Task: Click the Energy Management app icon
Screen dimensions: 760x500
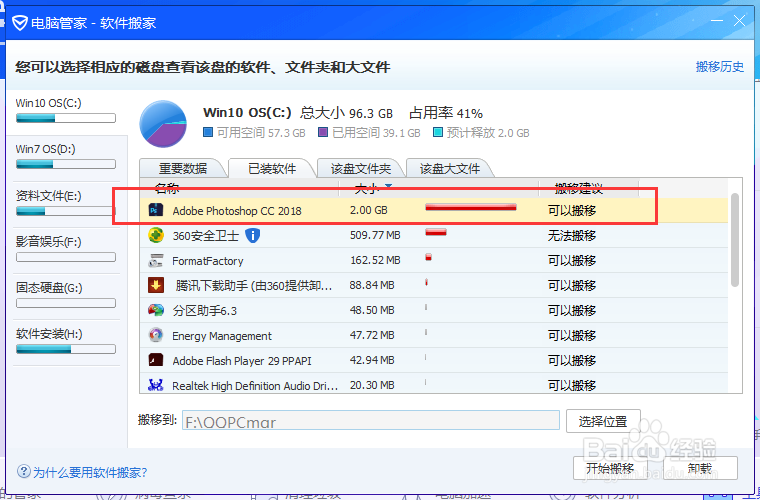Action: point(156,335)
